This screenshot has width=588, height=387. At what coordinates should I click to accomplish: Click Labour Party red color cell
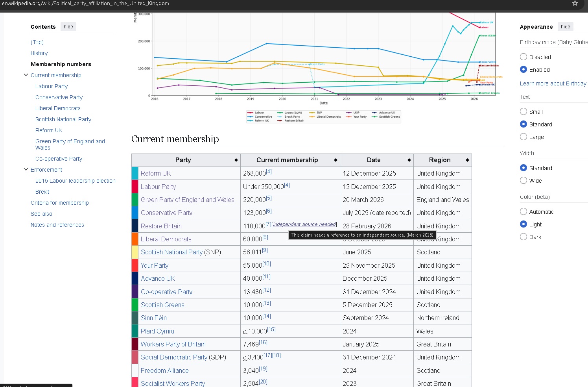(x=135, y=187)
